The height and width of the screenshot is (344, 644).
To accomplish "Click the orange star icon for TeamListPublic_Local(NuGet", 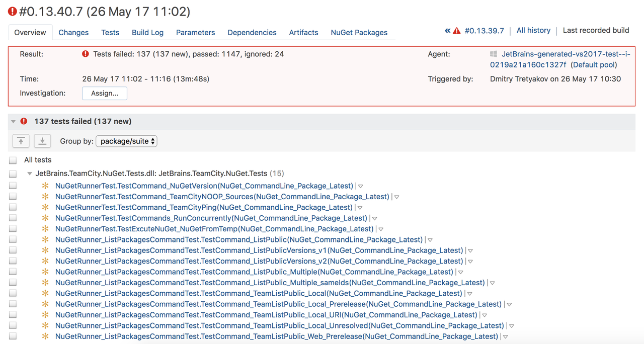I will pyautogui.click(x=46, y=293).
